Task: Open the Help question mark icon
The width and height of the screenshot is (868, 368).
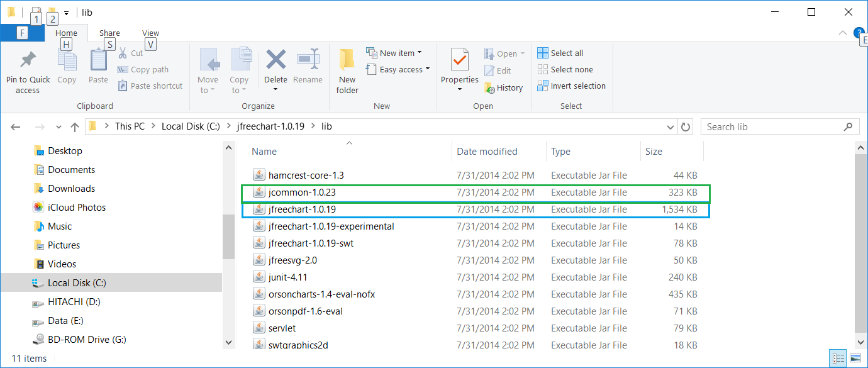Action: (859, 33)
